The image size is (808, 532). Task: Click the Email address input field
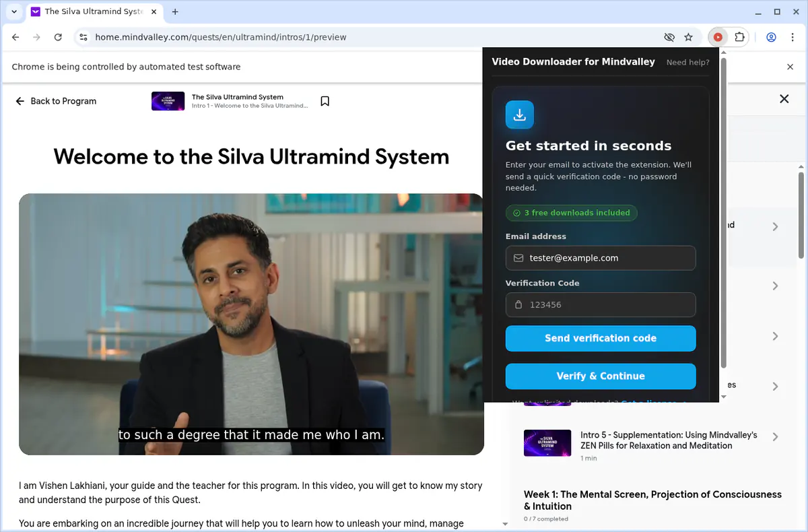click(x=601, y=258)
